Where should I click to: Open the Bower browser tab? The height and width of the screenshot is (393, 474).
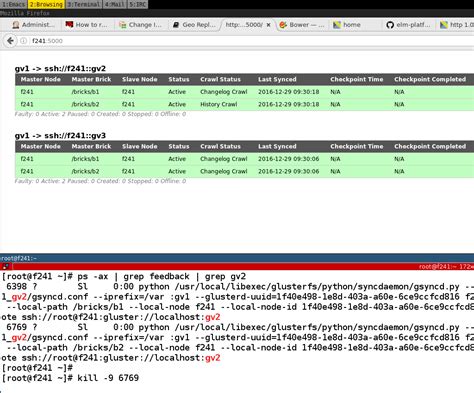(x=302, y=25)
